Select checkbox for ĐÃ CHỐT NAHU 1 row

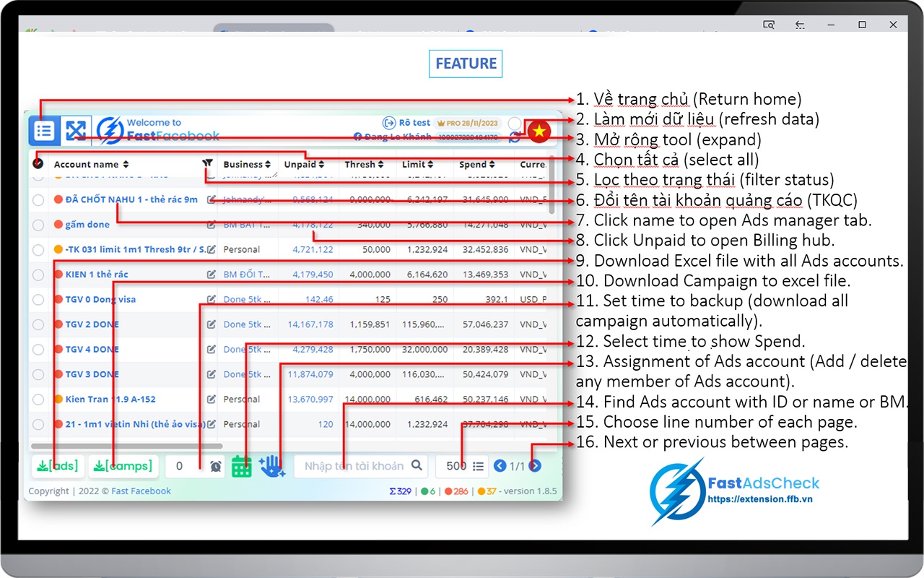38,200
